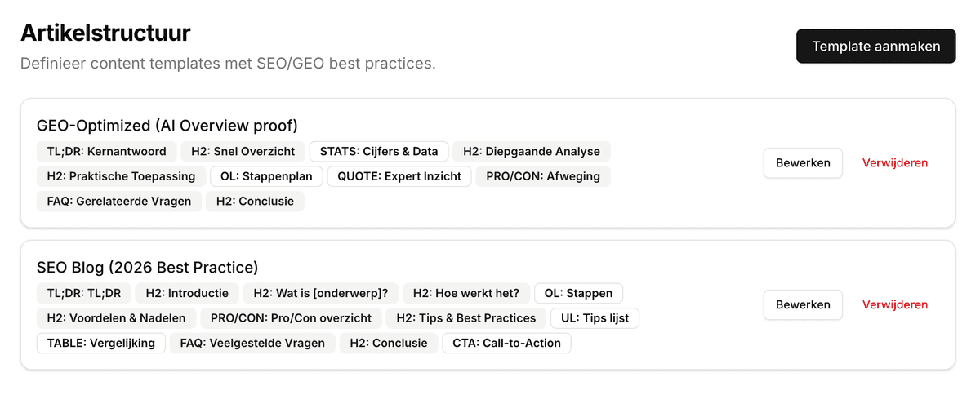The height and width of the screenshot is (395, 980).
Task: Select the QUOTE: Expert Inzicht tag
Action: (399, 176)
